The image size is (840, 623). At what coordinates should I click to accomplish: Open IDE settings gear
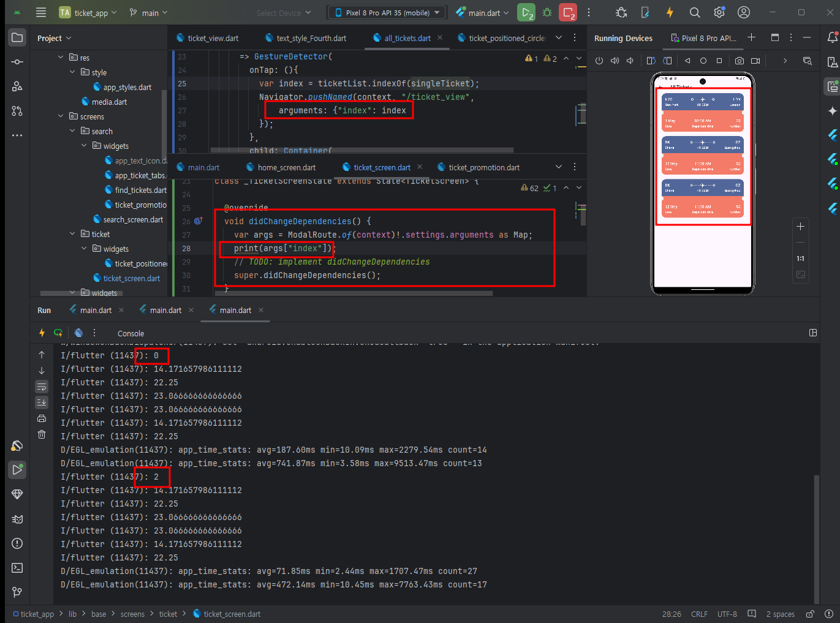point(719,12)
